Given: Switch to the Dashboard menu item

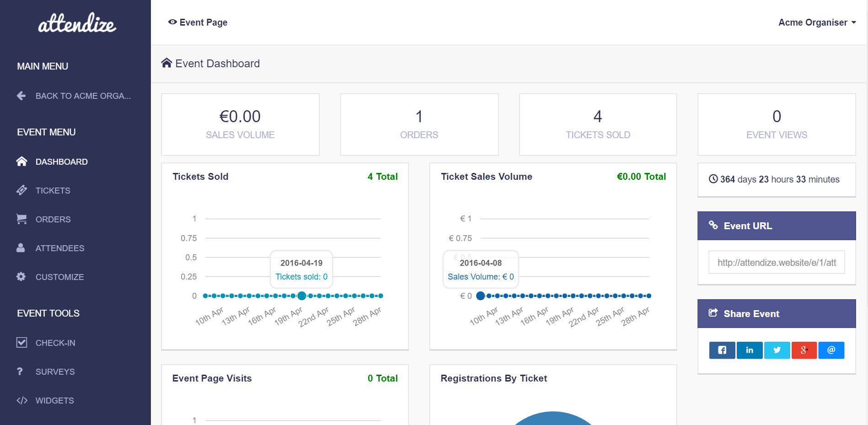Looking at the screenshot, I should coord(62,161).
